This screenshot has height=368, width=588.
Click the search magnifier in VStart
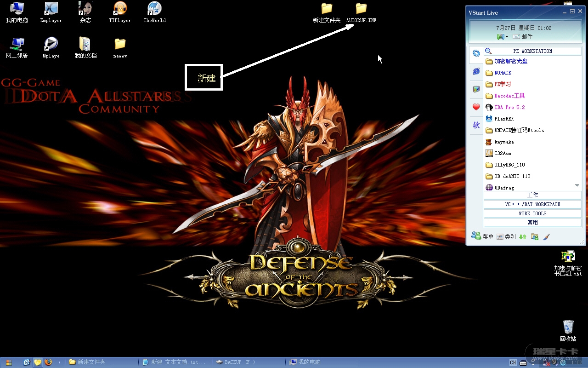[488, 51]
